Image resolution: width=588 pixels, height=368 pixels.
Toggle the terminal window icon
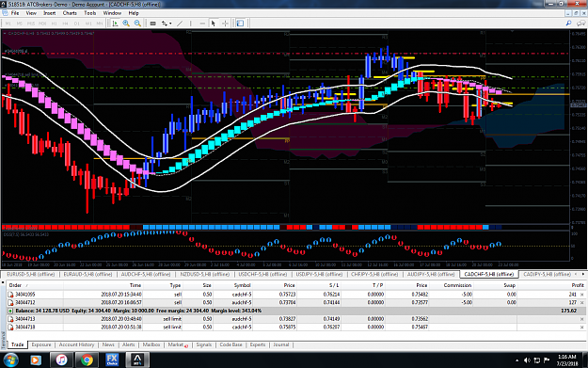click(240, 24)
